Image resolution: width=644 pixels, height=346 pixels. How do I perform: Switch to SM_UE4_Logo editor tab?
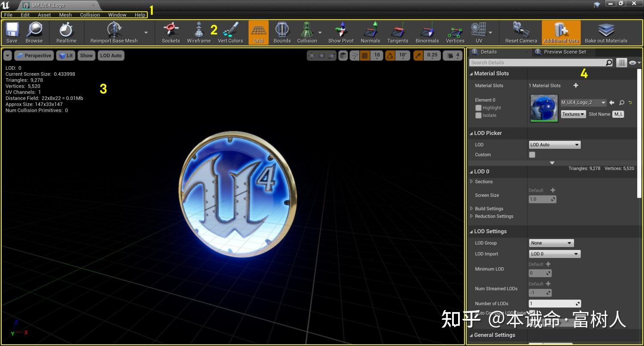pyautogui.click(x=60, y=5)
